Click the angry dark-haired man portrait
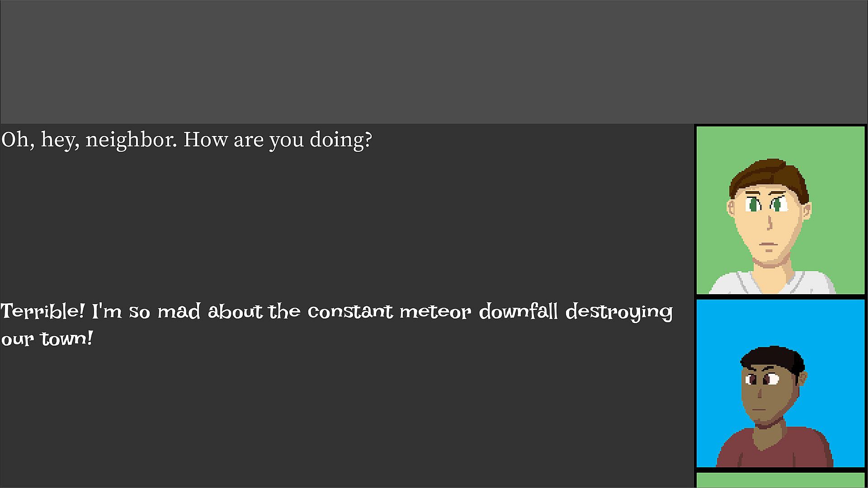This screenshot has height=488, width=868. [x=780, y=383]
